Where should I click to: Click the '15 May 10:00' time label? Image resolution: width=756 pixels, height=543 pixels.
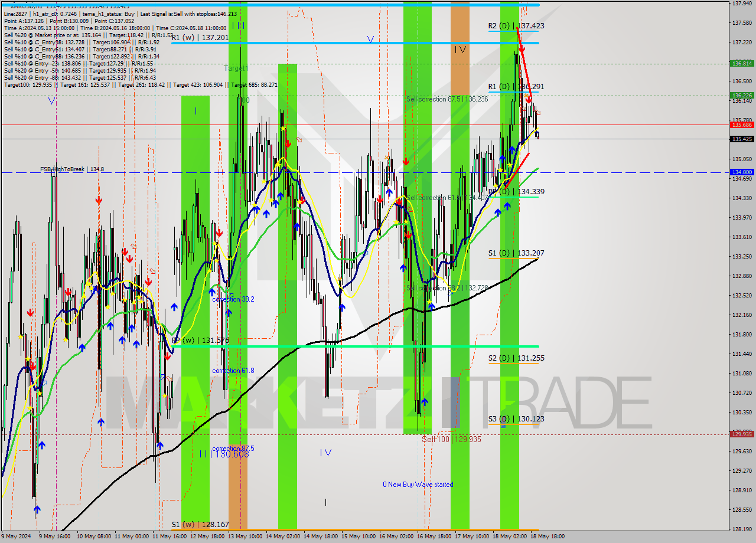[x=358, y=537]
